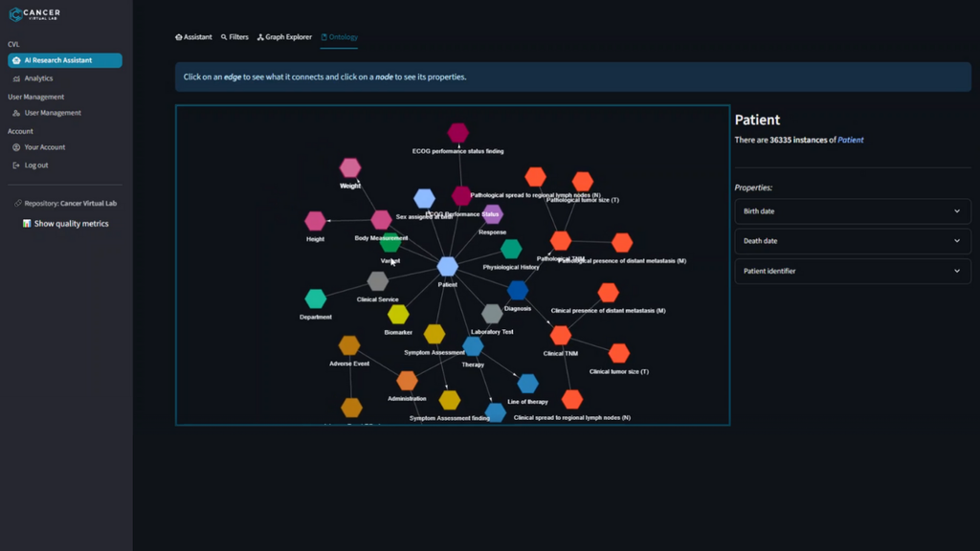Select the Diagnosis node in graph
Viewport: 980px width, 551px height.
pos(517,291)
